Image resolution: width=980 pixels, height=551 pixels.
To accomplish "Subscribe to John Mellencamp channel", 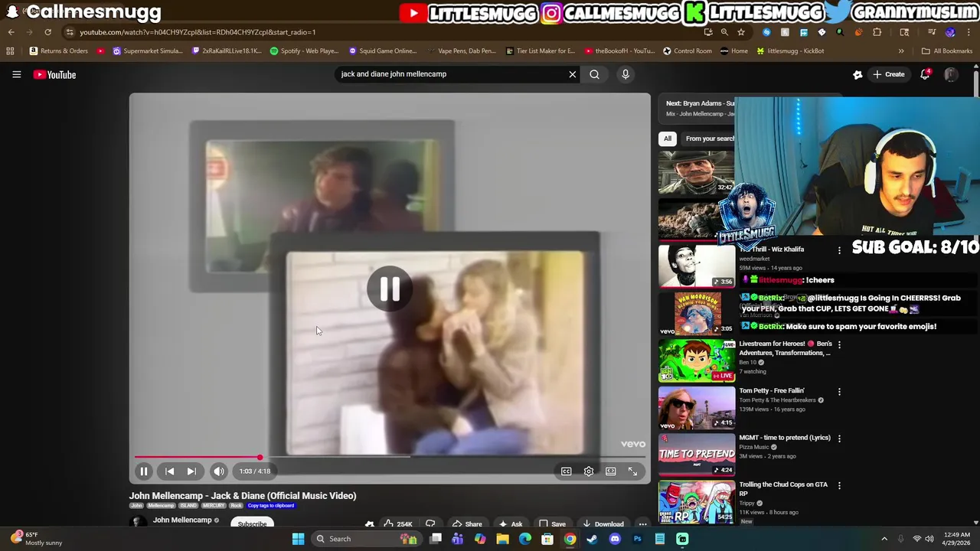I will click(252, 524).
